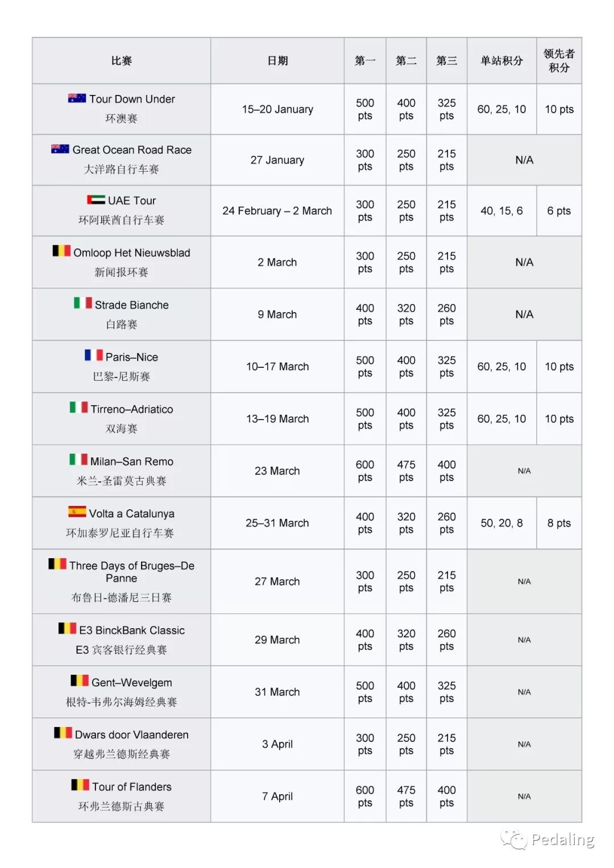This screenshot has height=868, width=614.
Task: Click the Australian flag beside Tour Down Under
Action: (77, 98)
